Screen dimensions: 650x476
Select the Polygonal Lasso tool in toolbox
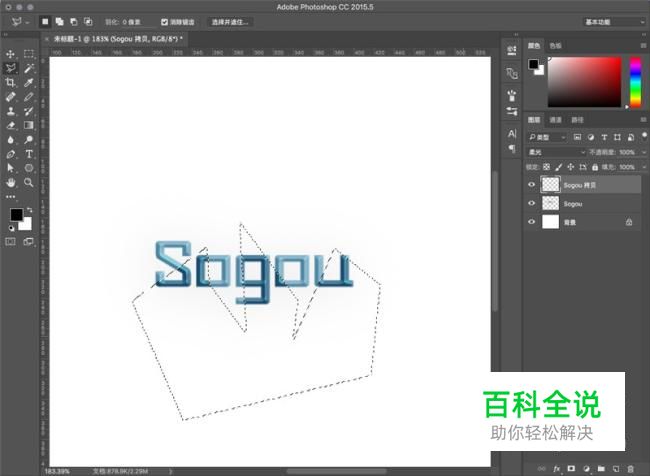pos(11,68)
